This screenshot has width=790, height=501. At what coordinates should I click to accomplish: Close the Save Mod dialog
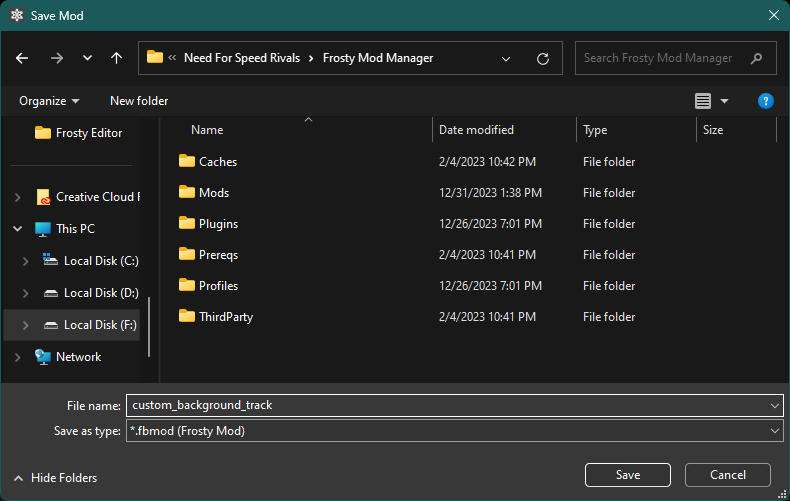774,15
